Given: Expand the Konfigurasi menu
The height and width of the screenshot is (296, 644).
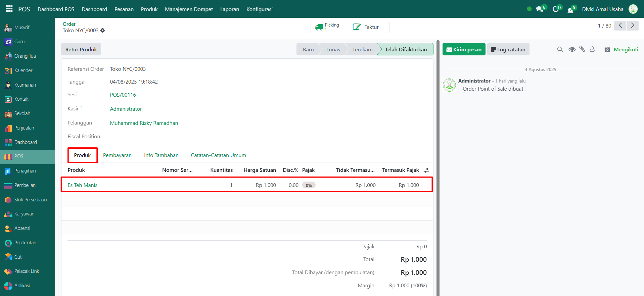Looking at the screenshot, I should tap(259, 9).
